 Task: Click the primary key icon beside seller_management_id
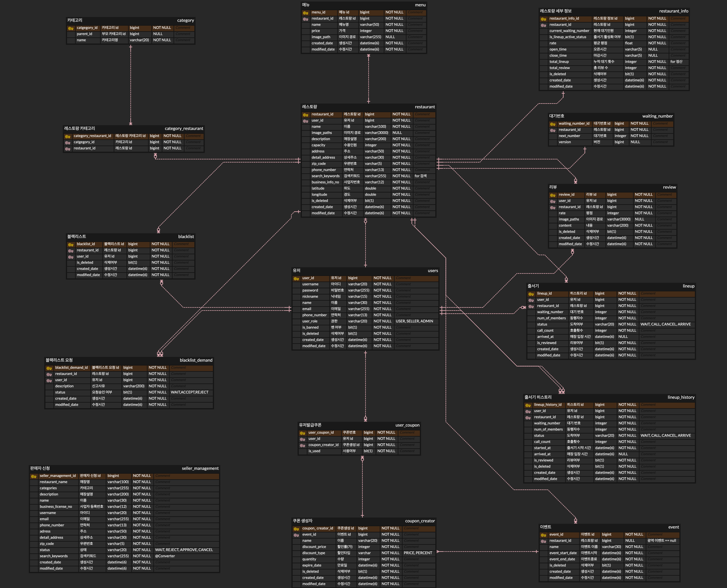coord(33,476)
